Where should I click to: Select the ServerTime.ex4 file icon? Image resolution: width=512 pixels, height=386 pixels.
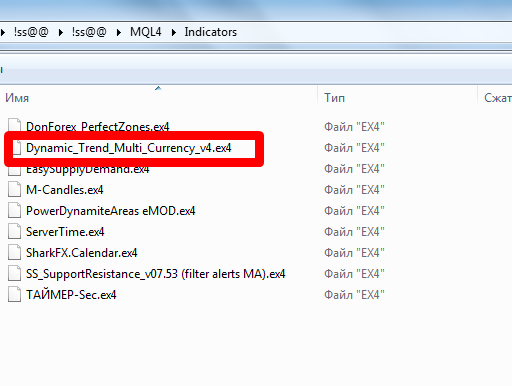(x=14, y=231)
